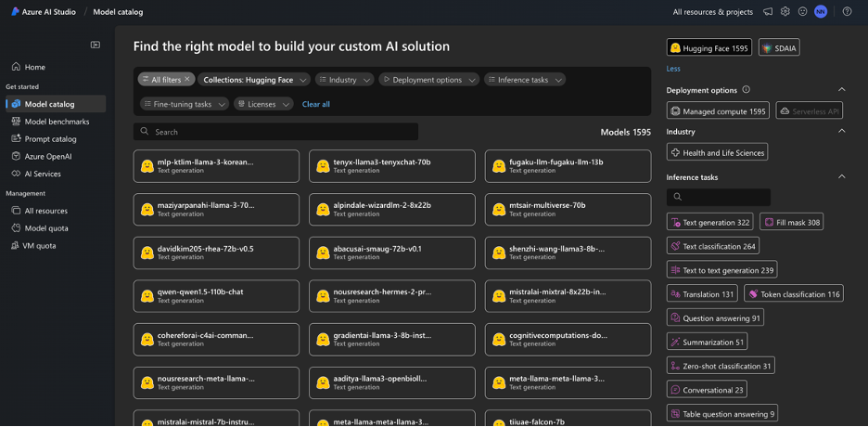The height and width of the screenshot is (427, 868).
Task: Open Azure OpenAI in the sidebar
Action: coord(56,156)
